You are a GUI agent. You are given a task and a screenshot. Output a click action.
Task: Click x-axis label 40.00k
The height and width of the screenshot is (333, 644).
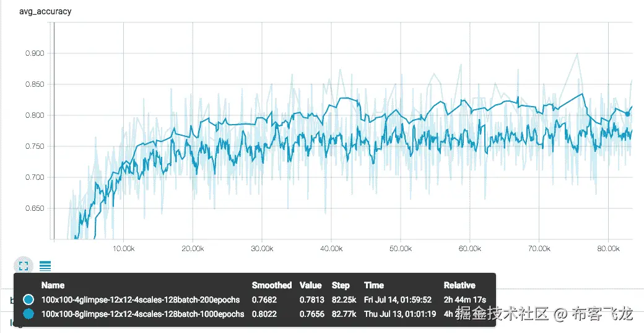331,249
